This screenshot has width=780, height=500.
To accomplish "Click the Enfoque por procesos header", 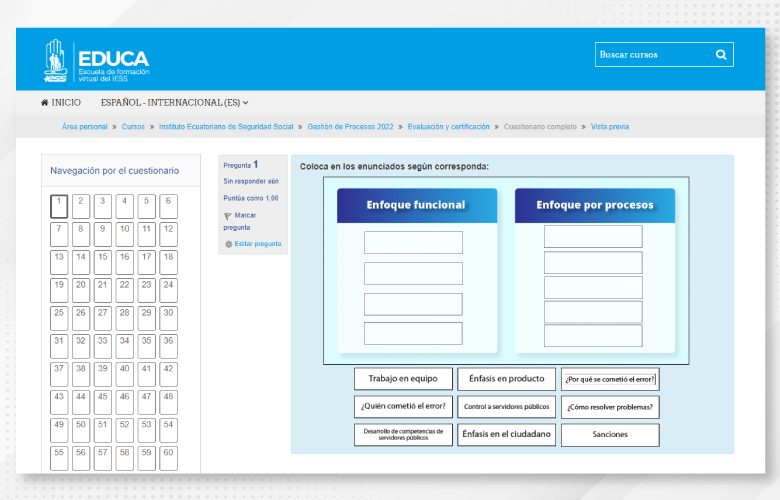I will (595, 205).
